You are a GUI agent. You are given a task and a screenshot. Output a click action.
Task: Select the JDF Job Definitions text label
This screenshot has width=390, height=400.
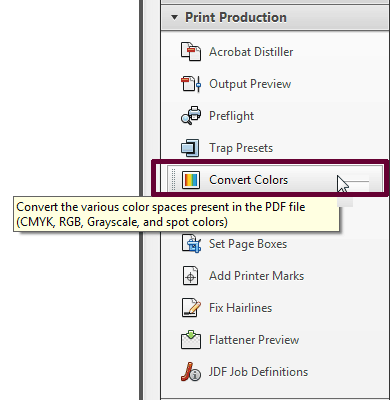258,372
